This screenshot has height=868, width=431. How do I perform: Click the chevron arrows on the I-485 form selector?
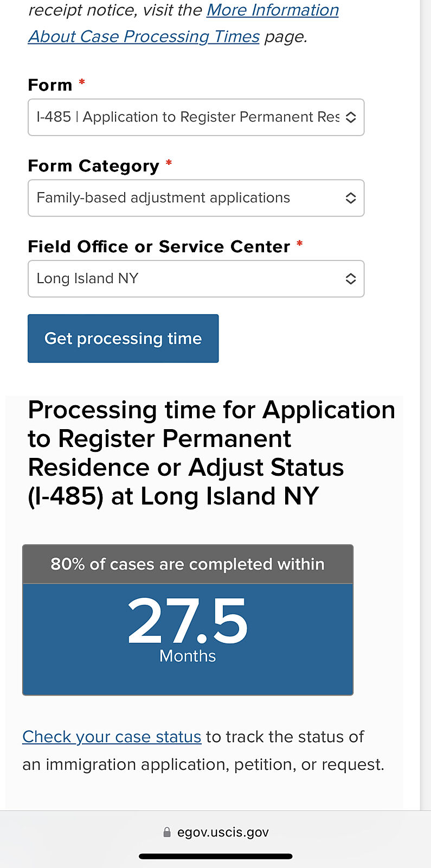[351, 117]
